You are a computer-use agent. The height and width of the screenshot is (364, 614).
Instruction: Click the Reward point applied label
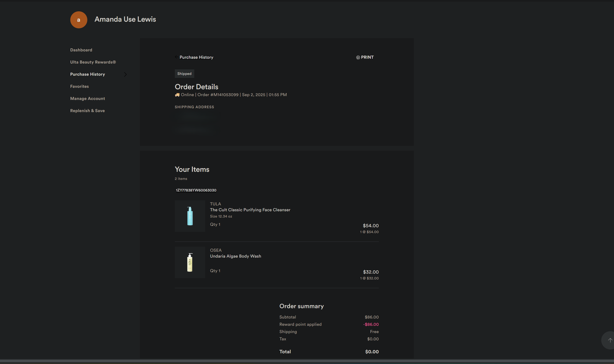coord(300,324)
